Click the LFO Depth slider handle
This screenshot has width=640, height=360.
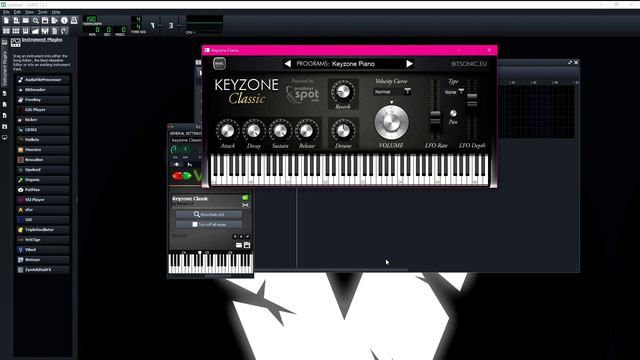click(472, 99)
